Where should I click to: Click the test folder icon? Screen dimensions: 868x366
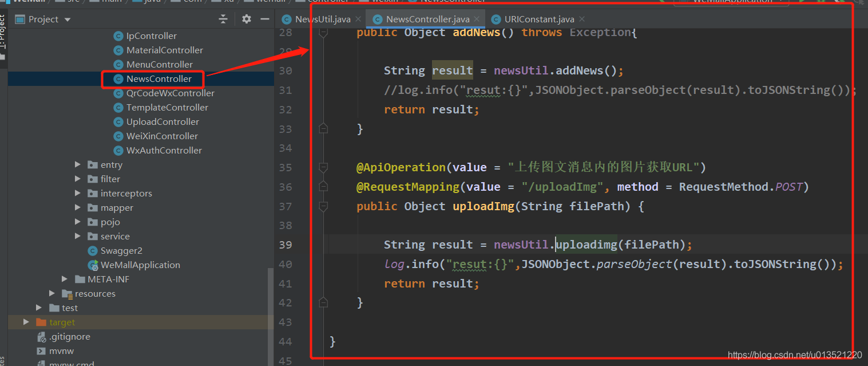tap(54, 308)
